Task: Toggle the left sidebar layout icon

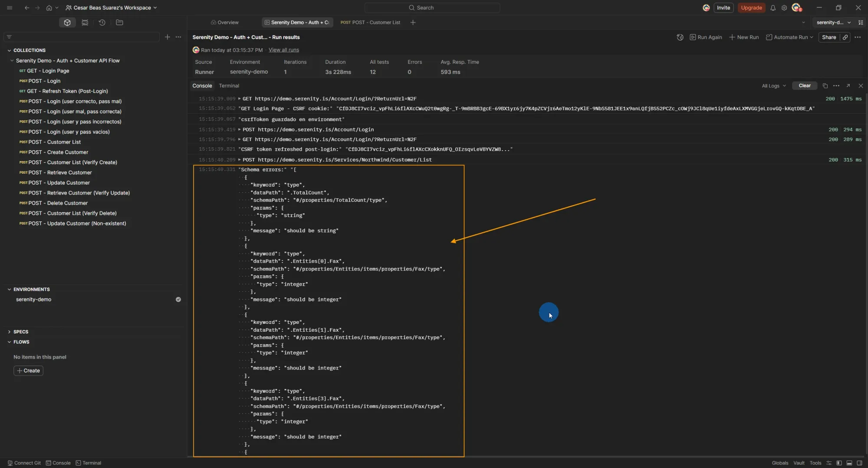Action: tap(839, 463)
